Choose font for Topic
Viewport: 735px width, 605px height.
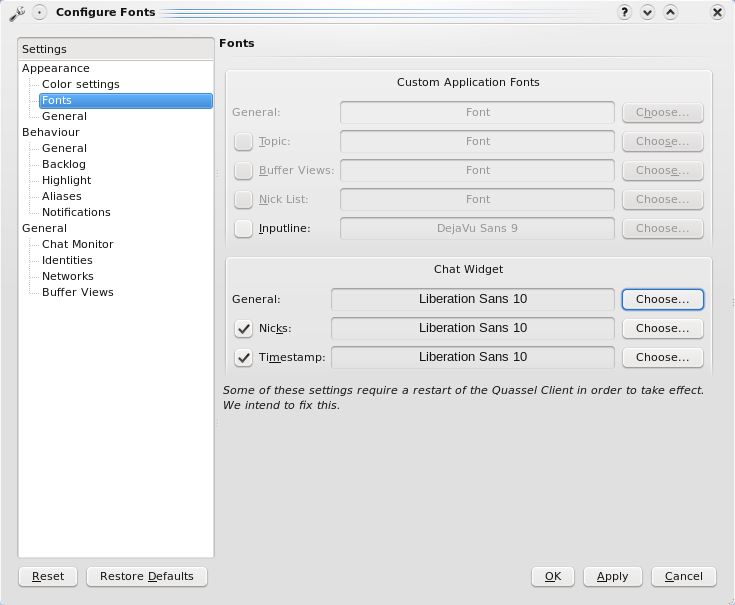[663, 142]
